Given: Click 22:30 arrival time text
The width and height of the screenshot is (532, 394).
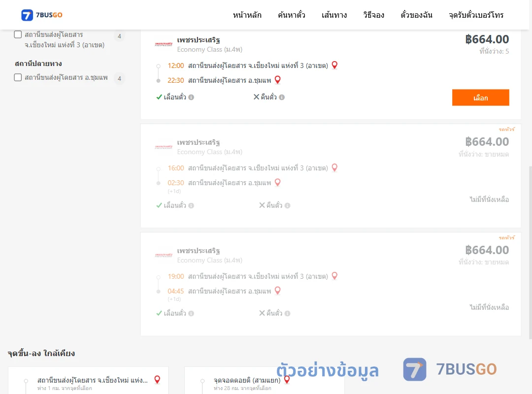Looking at the screenshot, I should tap(176, 80).
